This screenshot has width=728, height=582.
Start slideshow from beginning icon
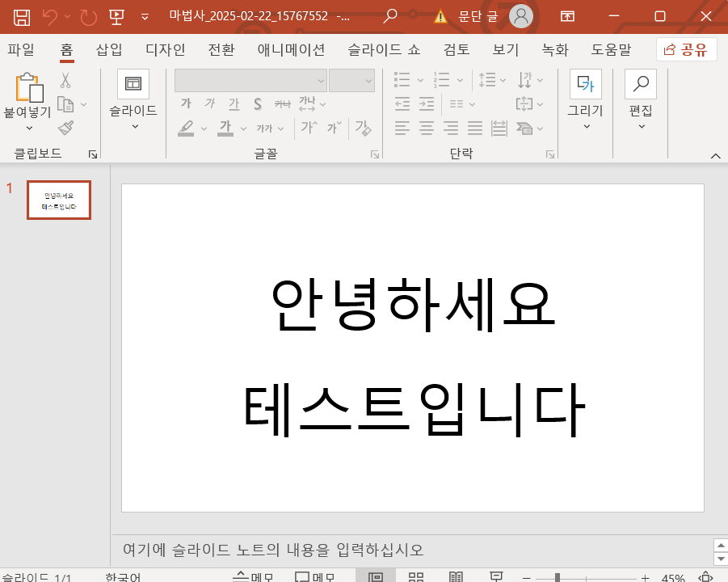(116, 17)
